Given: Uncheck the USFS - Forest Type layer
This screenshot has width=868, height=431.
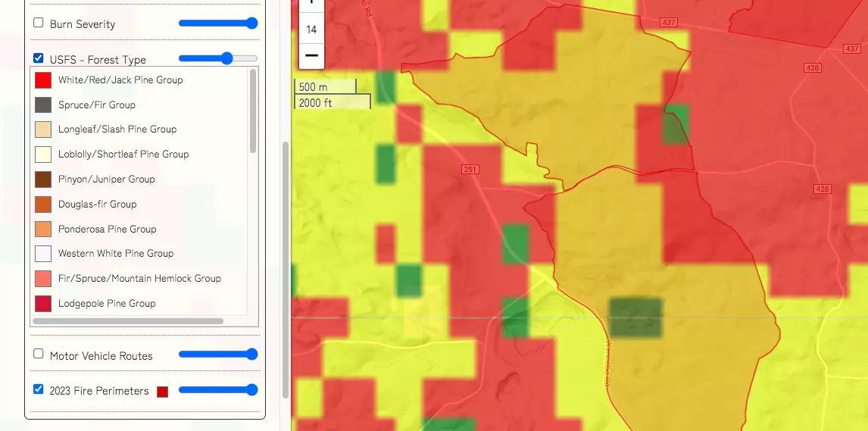Looking at the screenshot, I should click(x=39, y=58).
